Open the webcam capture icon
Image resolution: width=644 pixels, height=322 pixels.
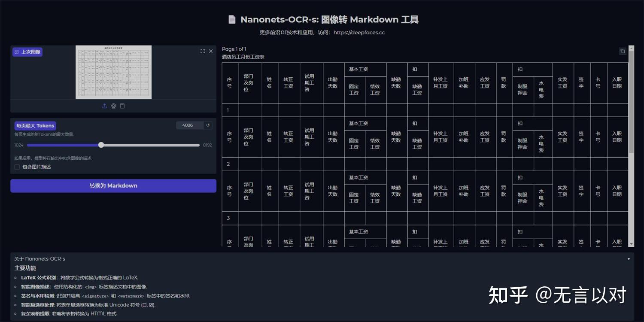(x=113, y=106)
